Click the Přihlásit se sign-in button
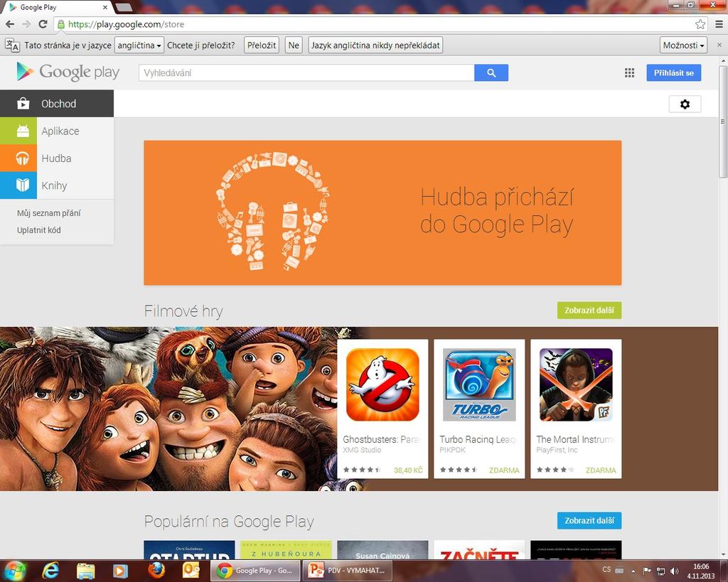This screenshot has height=582, width=728. pos(674,73)
